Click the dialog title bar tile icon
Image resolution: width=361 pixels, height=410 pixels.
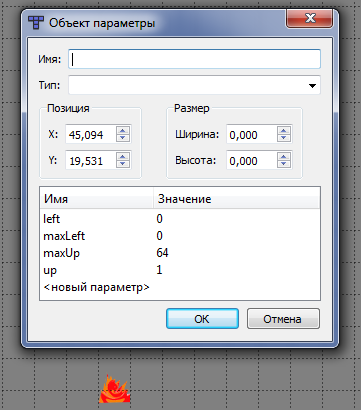point(36,23)
